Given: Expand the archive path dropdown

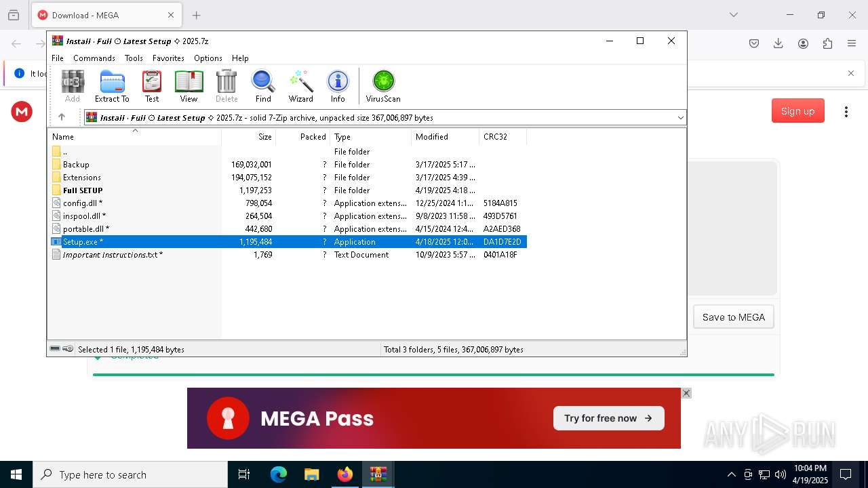Looking at the screenshot, I should pos(680,118).
